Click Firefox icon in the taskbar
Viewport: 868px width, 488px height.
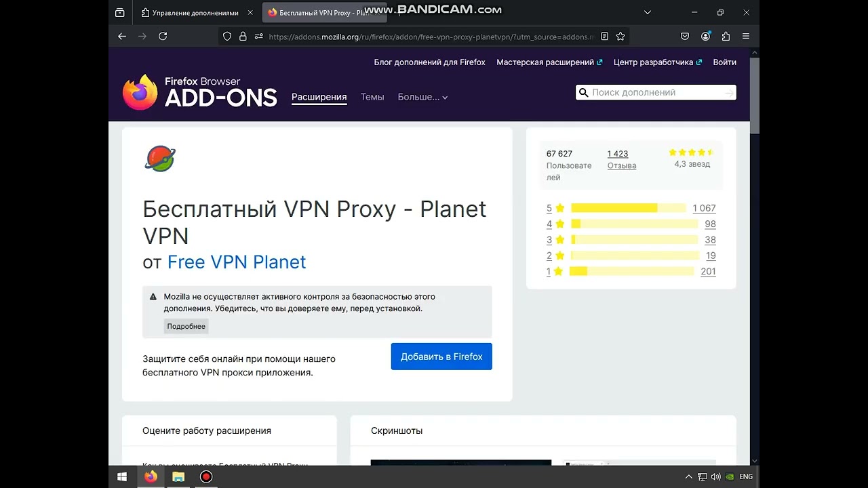tap(151, 476)
